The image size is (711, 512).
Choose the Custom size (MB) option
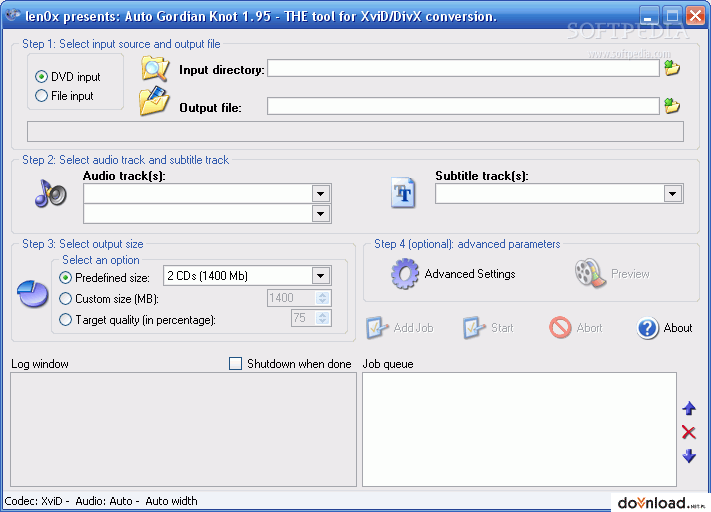pyautogui.click(x=65, y=298)
